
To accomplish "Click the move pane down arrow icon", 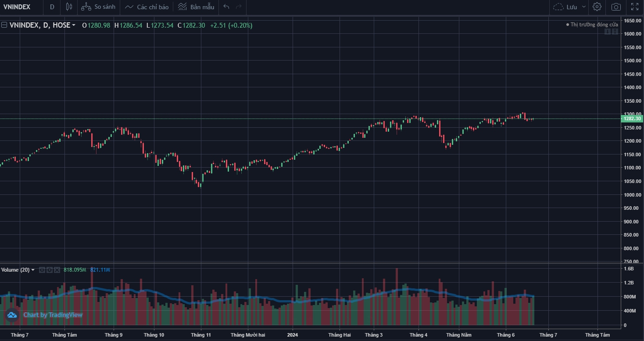I will 608,32.
